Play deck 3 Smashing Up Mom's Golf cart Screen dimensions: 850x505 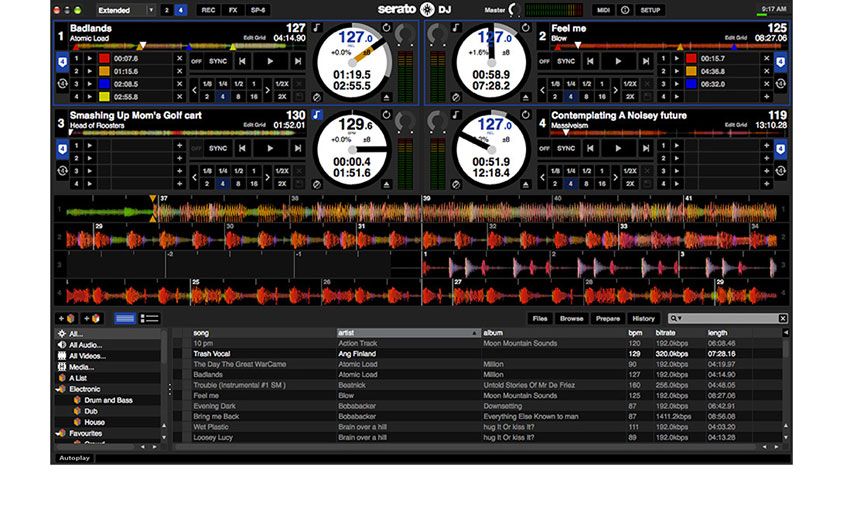click(270, 148)
